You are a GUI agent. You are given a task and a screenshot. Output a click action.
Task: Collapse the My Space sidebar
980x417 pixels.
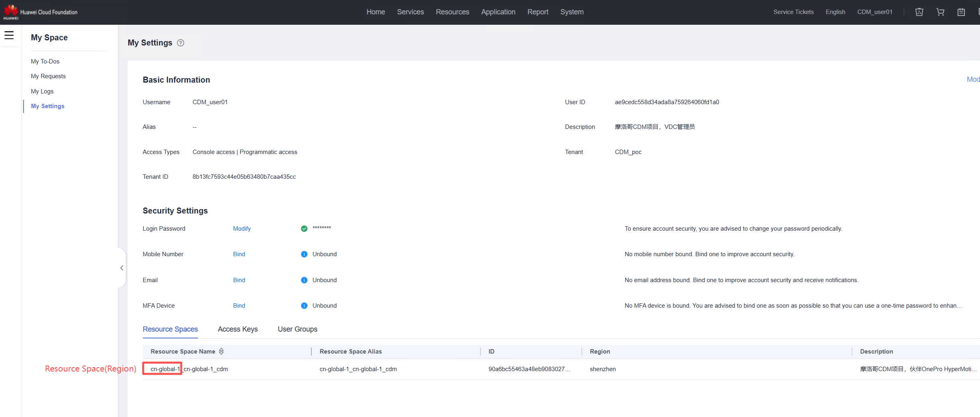122,268
